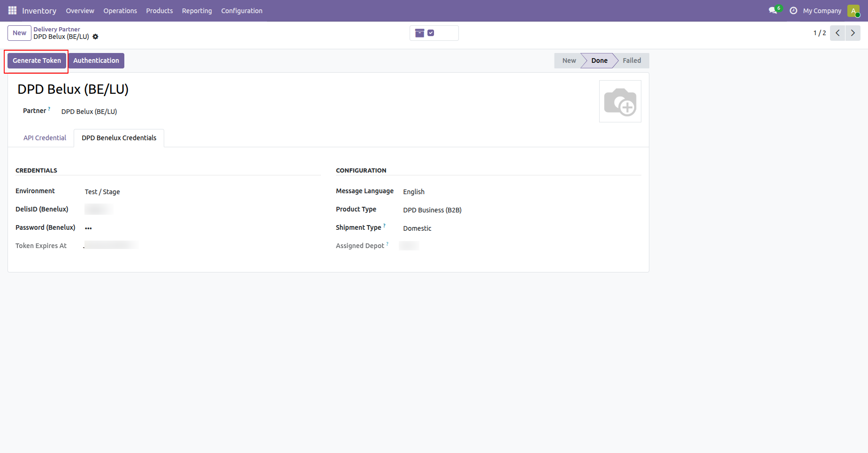868x453 pixels.
Task: Open the Configuration menu
Action: (x=242, y=10)
